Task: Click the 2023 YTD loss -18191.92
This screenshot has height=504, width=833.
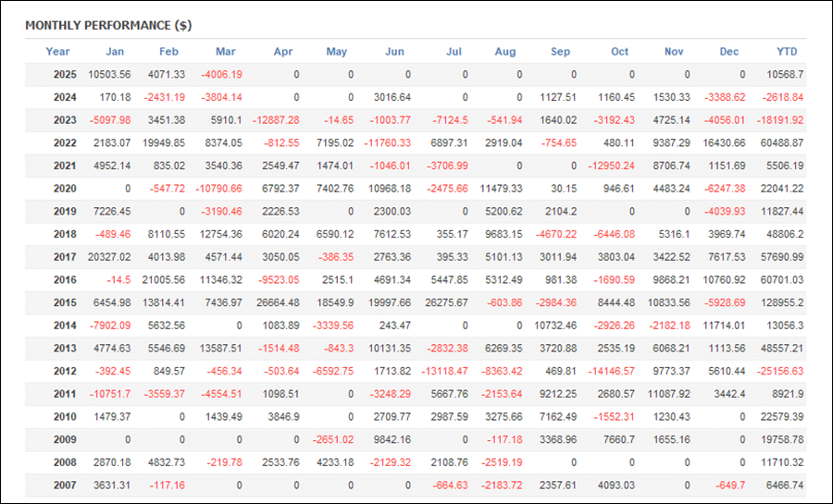Action: [780, 120]
